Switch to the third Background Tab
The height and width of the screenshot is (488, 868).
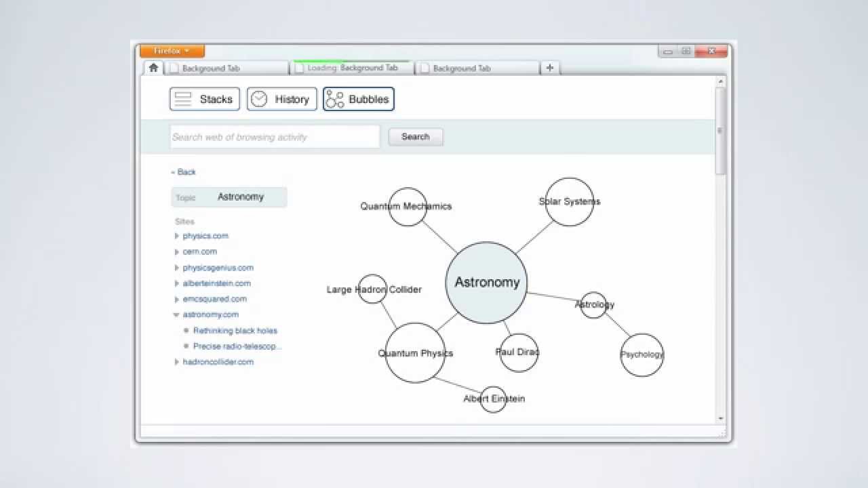click(x=477, y=68)
